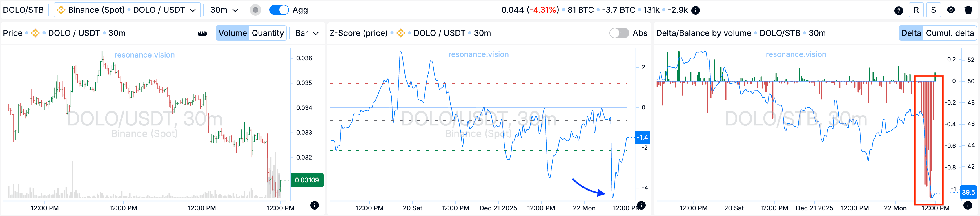Click the info icon on Z-Score chart
The width and height of the screenshot is (980, 216).
coord(641,205)
